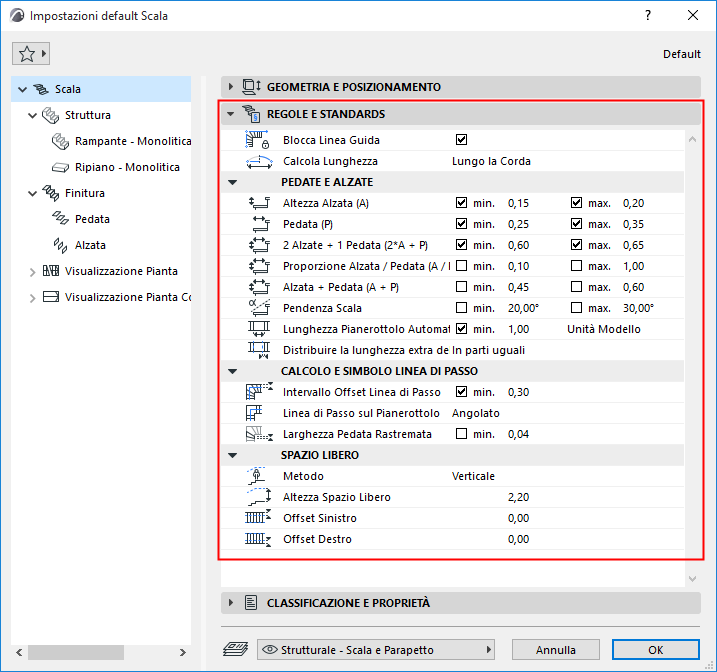Expand the Geometria e Posizionamento panel
Screen dimensions: 717x672
[231, 87]
